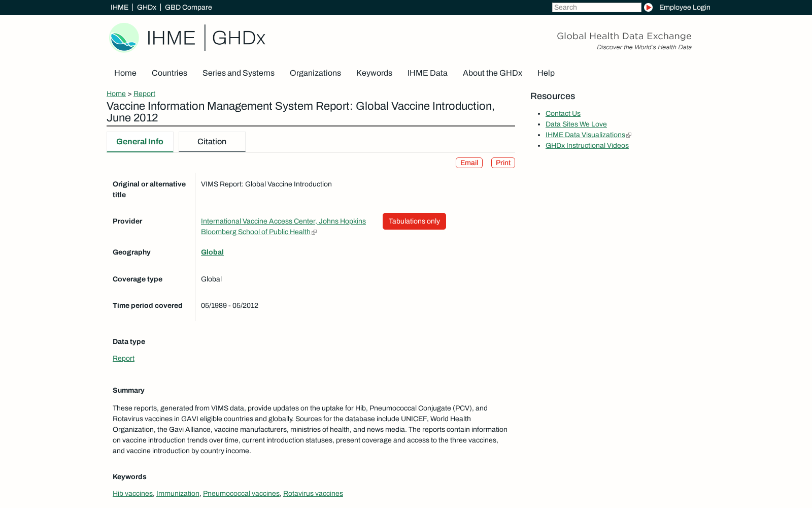Image resolution: width=812 pixels, height=508 pixels.
Task: Open Series and Systems menu item
Action: point(239,73)
